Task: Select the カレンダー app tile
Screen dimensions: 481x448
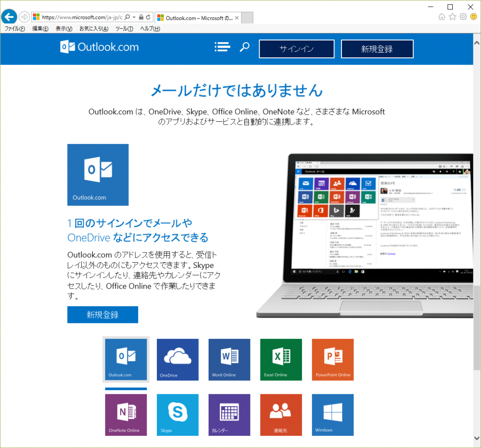Action: coord(229,415)
